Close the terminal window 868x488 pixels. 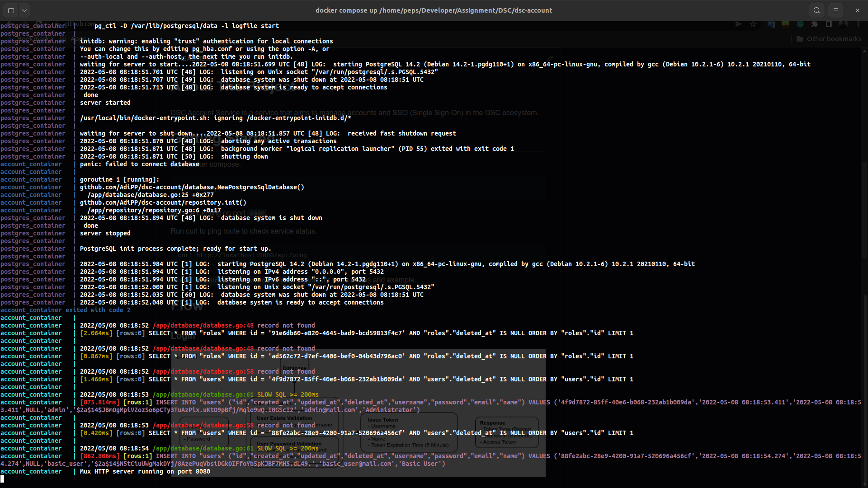pyautogui.click(x=858, y=10)
